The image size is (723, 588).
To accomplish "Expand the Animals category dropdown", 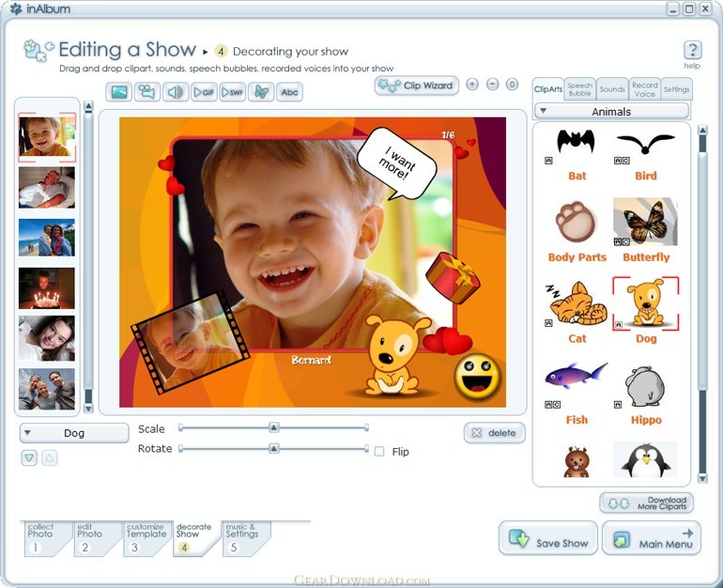I will coord(611,111).
